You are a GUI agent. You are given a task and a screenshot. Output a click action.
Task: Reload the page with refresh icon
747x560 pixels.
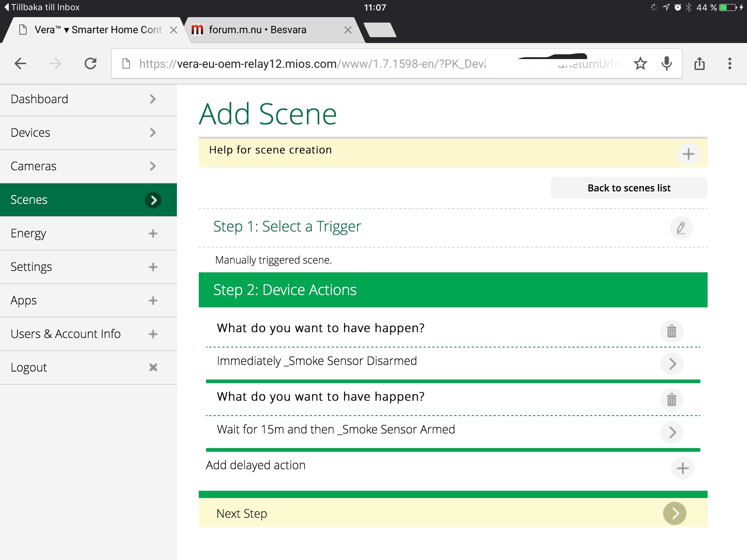pyautogui.click(x=90, y=64)
